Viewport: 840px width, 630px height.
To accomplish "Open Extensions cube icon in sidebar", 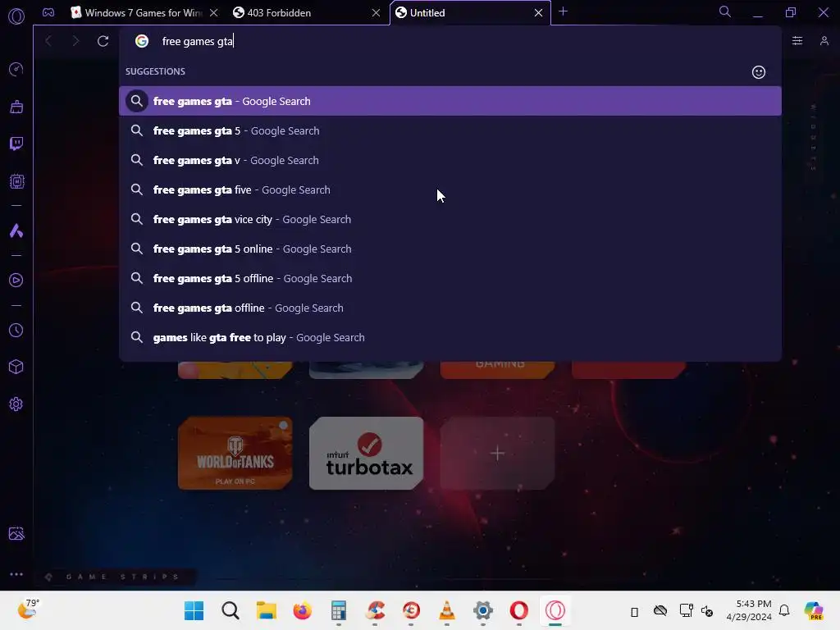I will pos(16,367).
